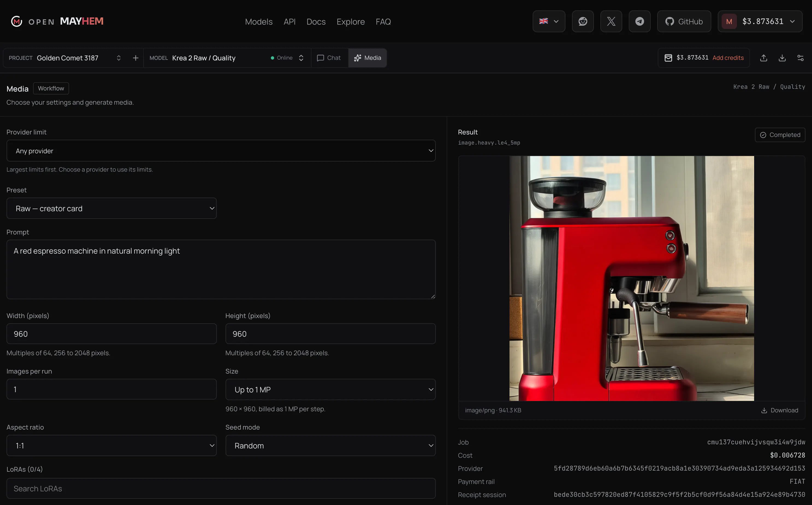This screenshot has height=505, width=812.
Task: Open the X social icon
Action: [x=611, y=21]
